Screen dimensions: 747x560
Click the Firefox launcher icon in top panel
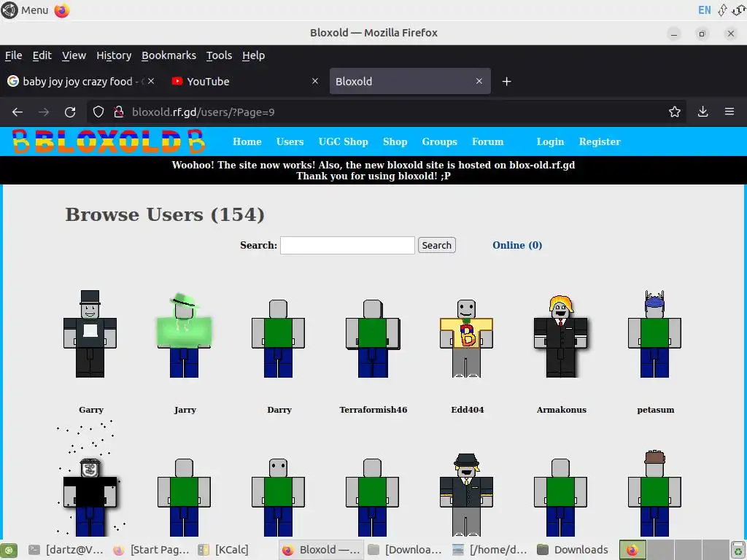[x=62, y=10]
